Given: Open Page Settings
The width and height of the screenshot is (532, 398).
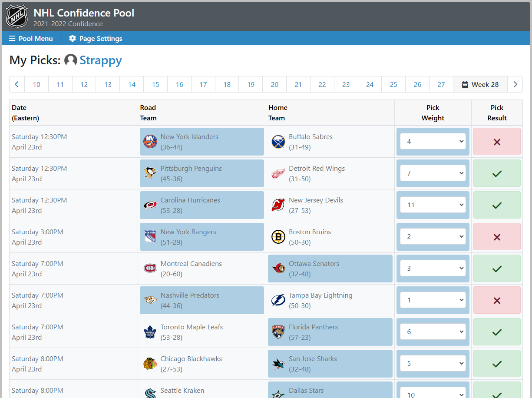Looking at the screenshot, I should coord(96,39).
